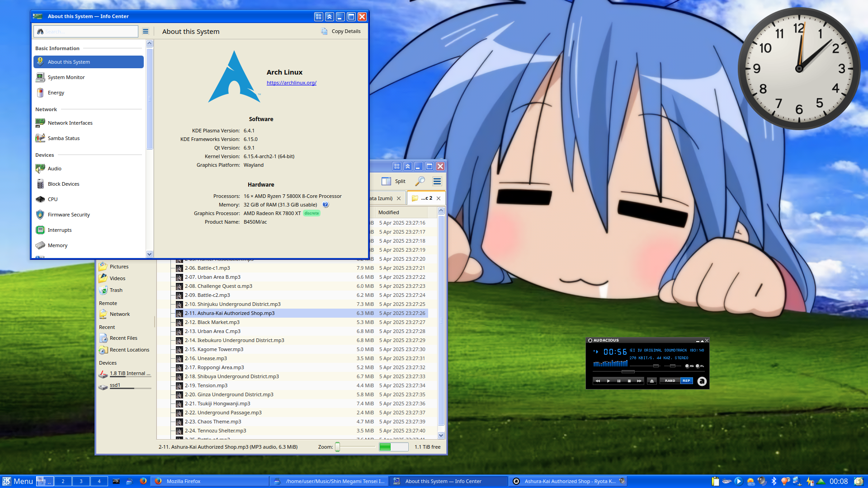The width and height of the screenshot is (868, 488).
Task: Select Interrupts in the sidebar
Action: coord(89,230)
